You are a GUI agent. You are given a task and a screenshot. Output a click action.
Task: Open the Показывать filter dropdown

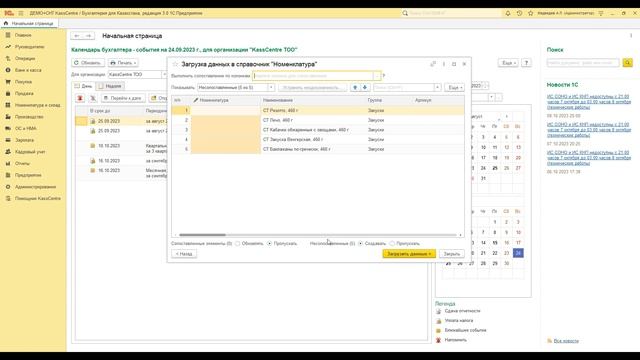(271, 87)
